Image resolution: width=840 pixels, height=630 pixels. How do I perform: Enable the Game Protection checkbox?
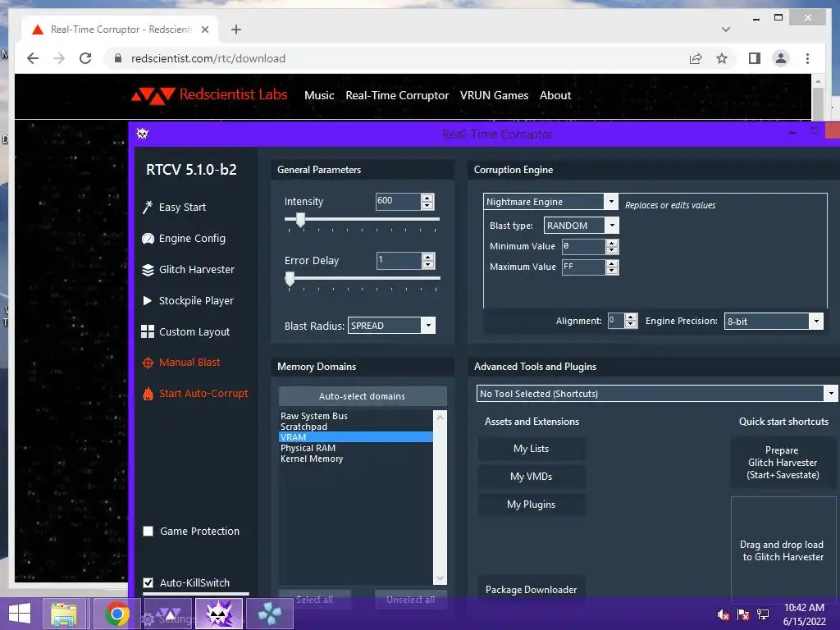pyautogui.click(x=148, y=531)
